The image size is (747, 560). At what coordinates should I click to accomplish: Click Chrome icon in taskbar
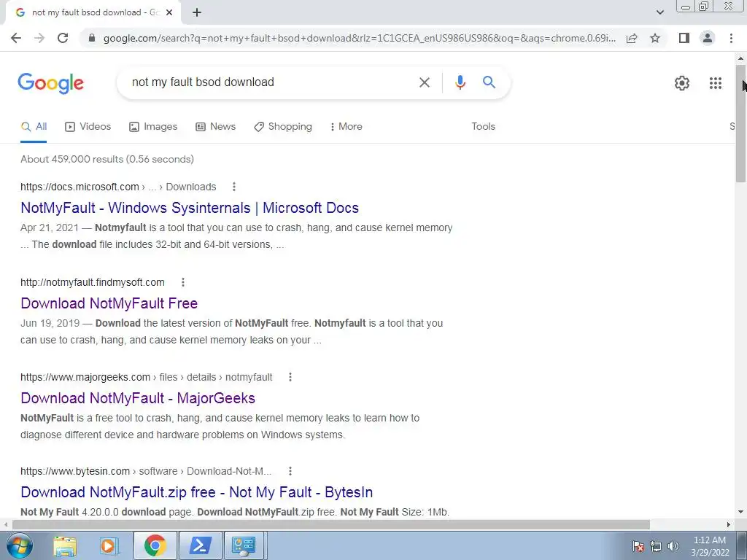pyautogui.click(x=155, y=545)
